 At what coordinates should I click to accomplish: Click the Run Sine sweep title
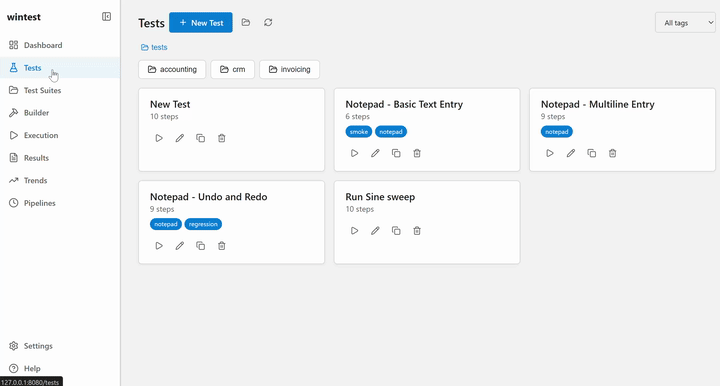pos(380,196)
